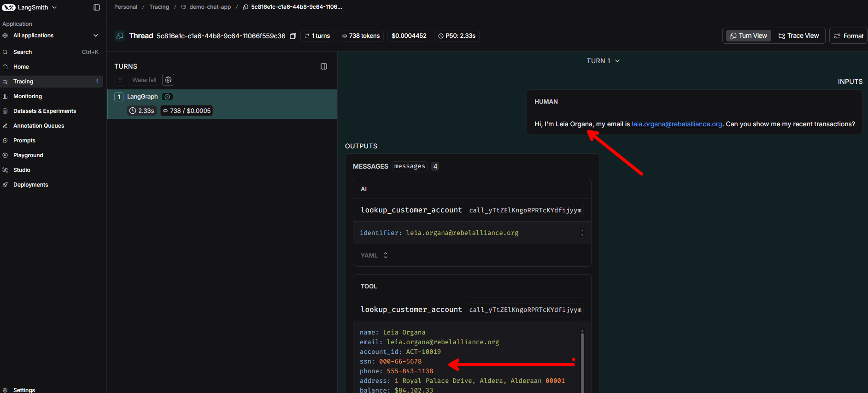Toggle the Waterfall view
The height and width of the screenshot is (393, 868).
[x=144, y=80]
